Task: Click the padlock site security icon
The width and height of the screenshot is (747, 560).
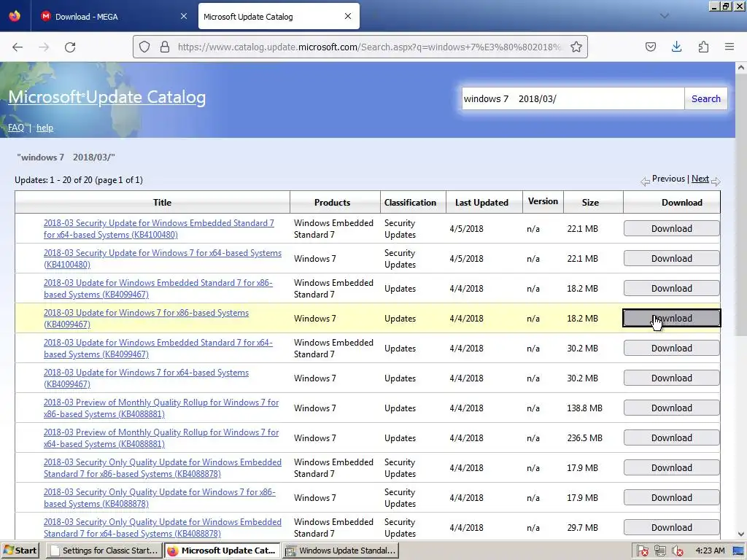Action: point(165,47)
